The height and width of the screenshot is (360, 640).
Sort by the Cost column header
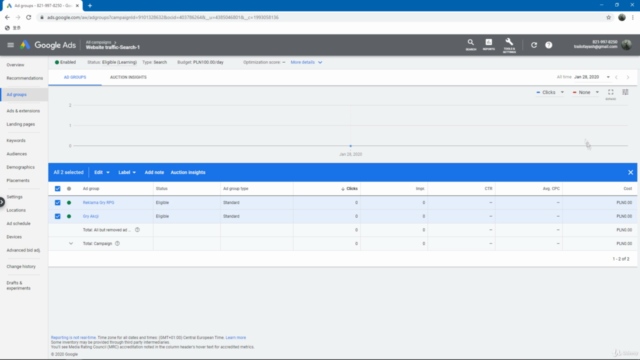[628, 189]
